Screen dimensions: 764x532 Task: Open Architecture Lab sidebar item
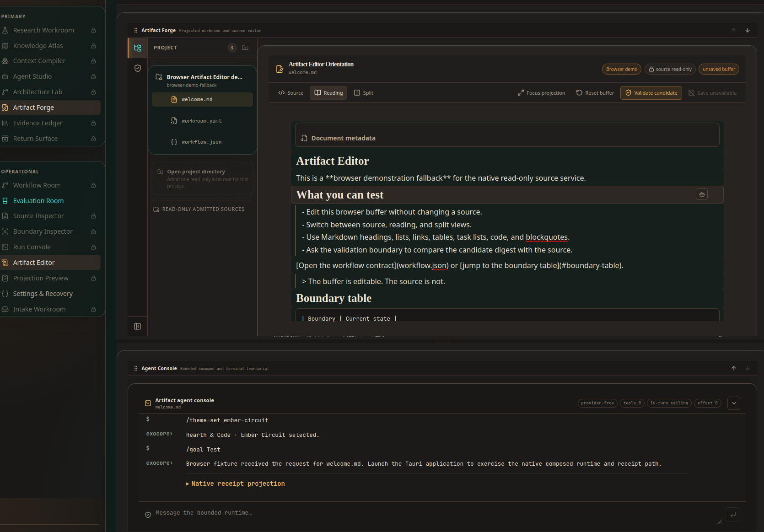50,92
